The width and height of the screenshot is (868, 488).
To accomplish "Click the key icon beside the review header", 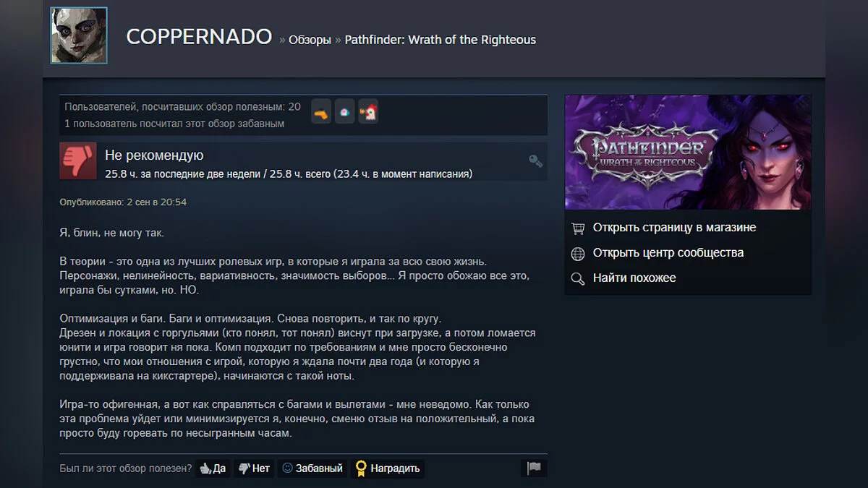I will (x=535, y=160).
